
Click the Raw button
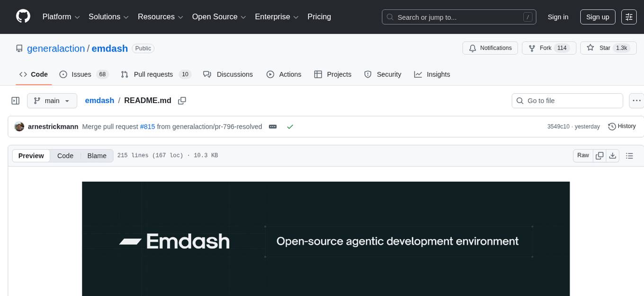click(582, 155)
